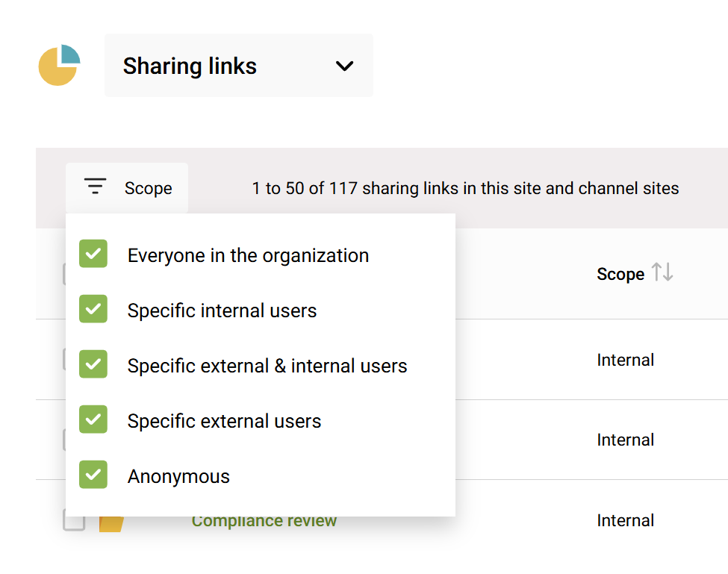Uncheck Specific external & internal users

(x=93, y=364)
